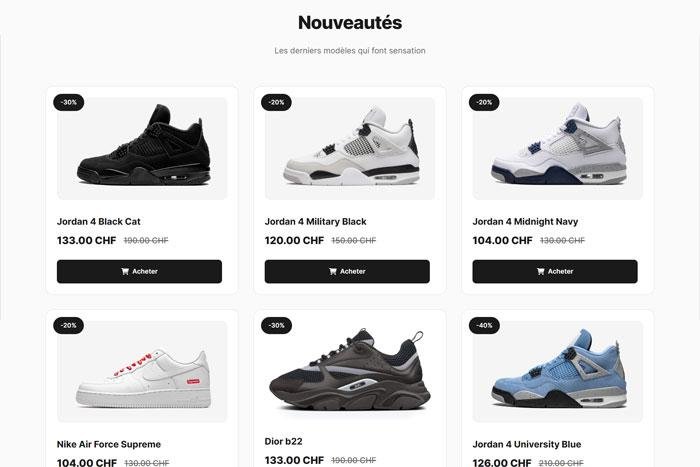The width and height of the screenshot is (700, 467).
Task: Click the -20% badge on Midnight Navy
Action: coord(484,102)
